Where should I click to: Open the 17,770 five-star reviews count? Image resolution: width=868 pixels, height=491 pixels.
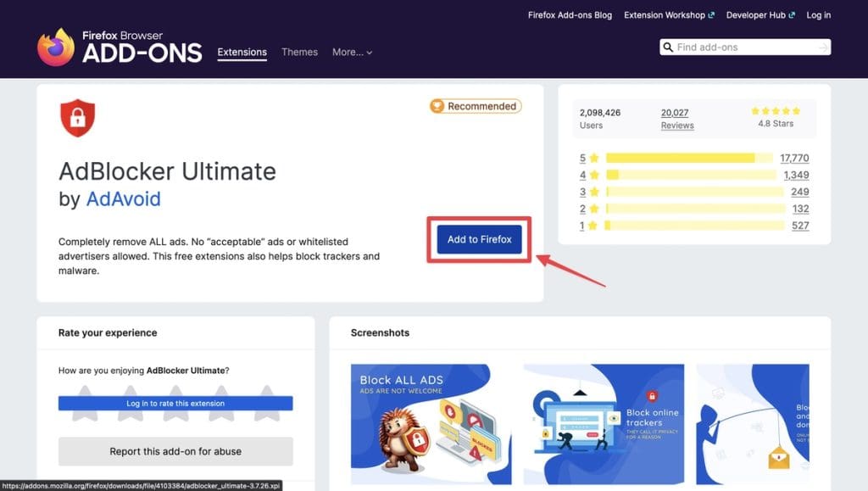tap(794, 158)
